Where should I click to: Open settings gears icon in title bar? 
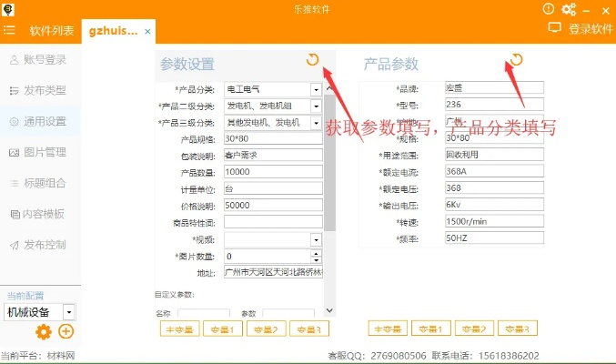[570, 9]
